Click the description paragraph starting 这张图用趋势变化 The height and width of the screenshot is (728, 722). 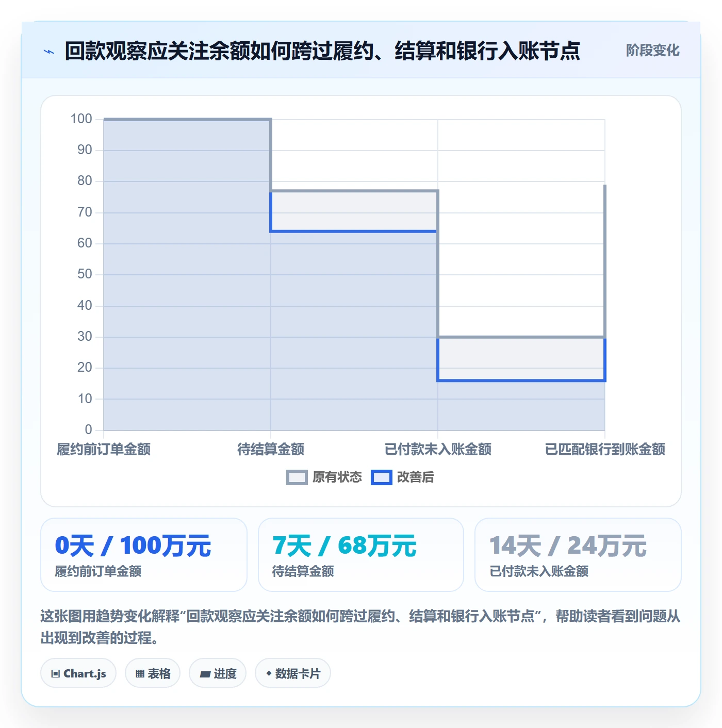(360, 627)
